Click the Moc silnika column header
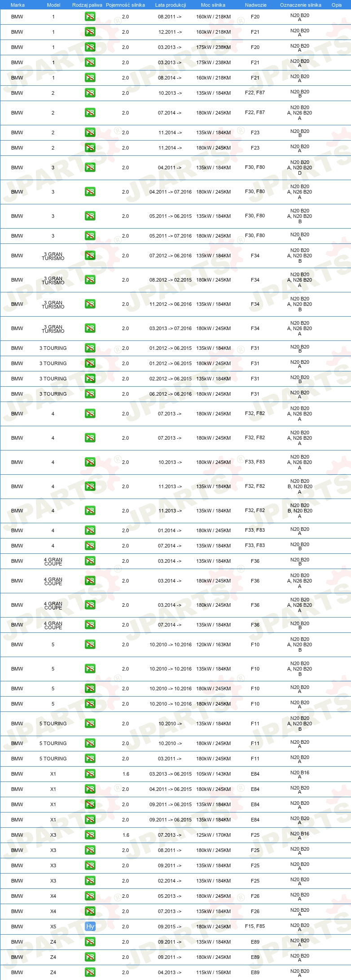Image resolution: width=351 pixels, height=980 pixels. 213,5
